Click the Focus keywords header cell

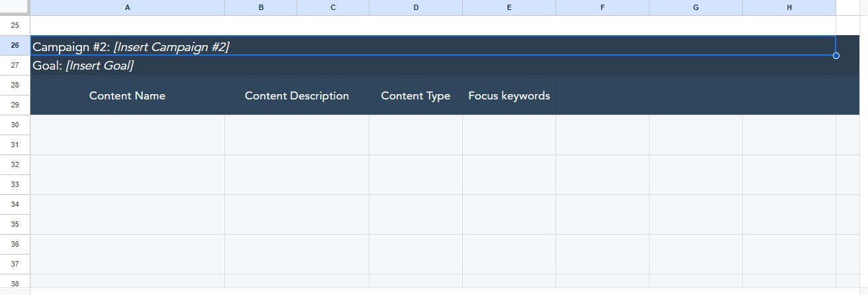[509, 95]
